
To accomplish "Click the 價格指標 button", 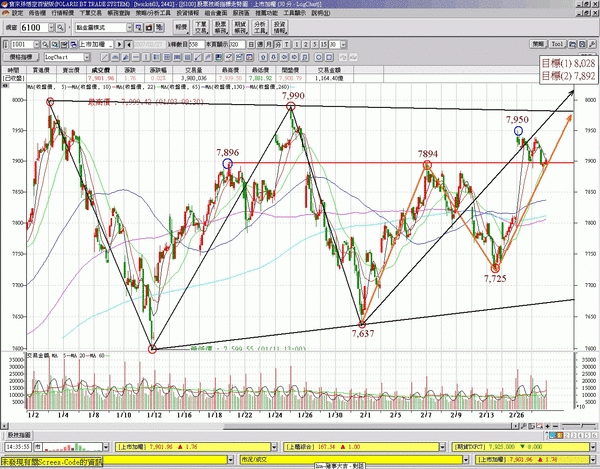I will 21,57.
